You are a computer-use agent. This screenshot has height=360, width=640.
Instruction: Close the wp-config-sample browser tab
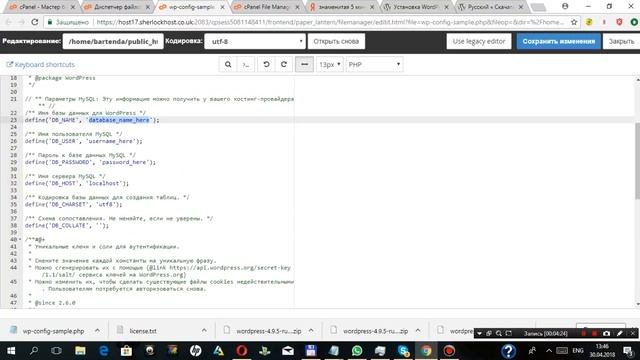point(222,7)
